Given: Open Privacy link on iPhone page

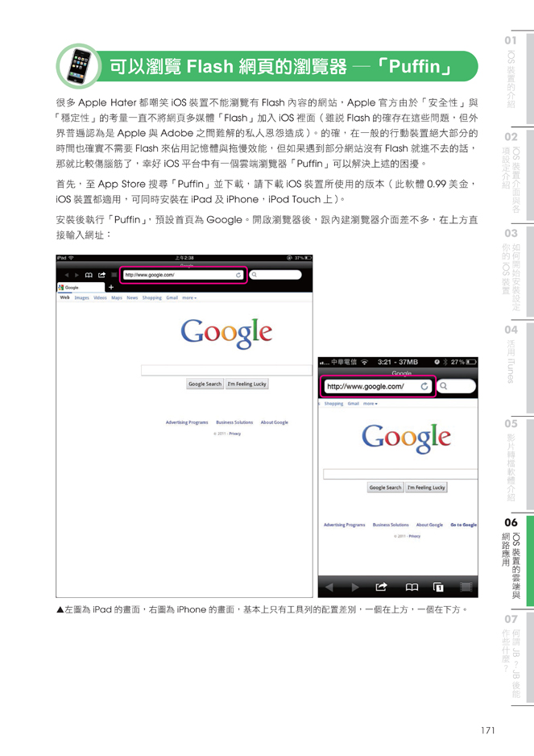Looking at the screenshot, I should [x=415, y=536].
